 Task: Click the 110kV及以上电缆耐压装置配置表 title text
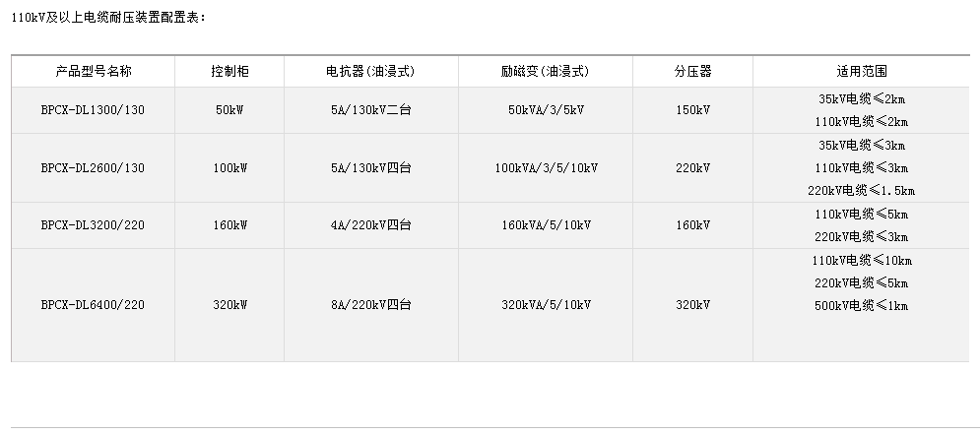click(x=106, y=18)
